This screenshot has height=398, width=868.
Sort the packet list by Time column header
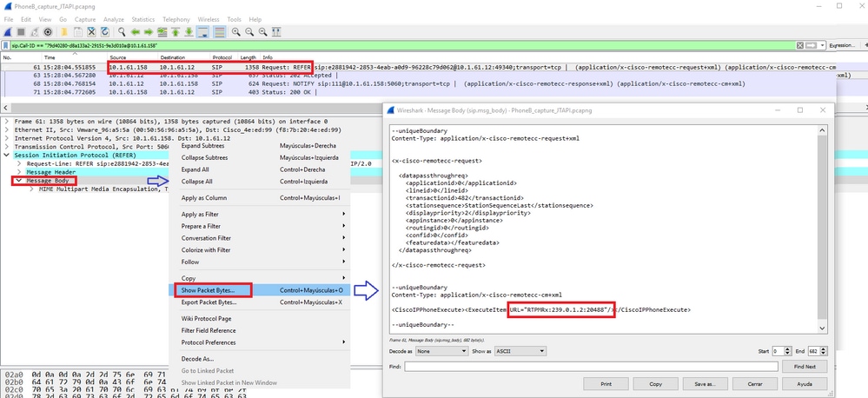(x=75, y=57)
